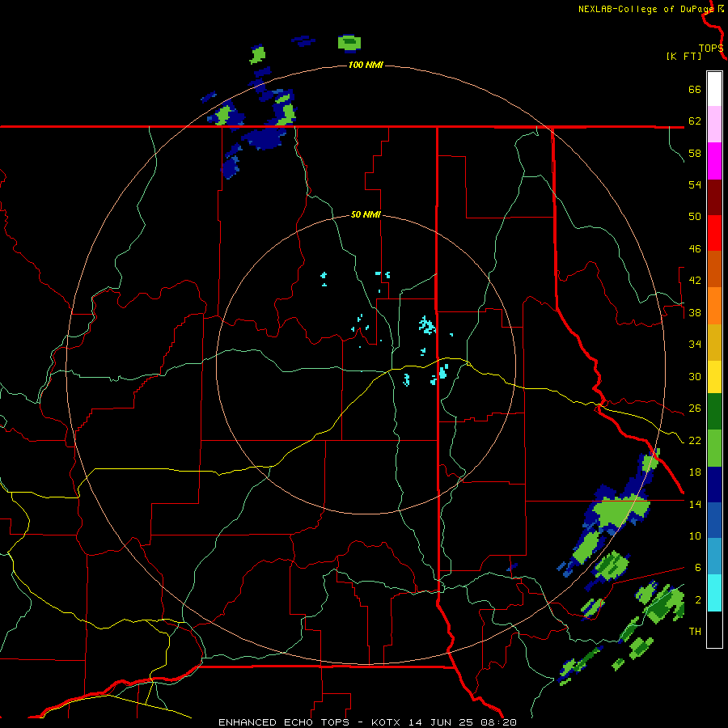Pick the bright red swatch on the scale

(714, 233)
